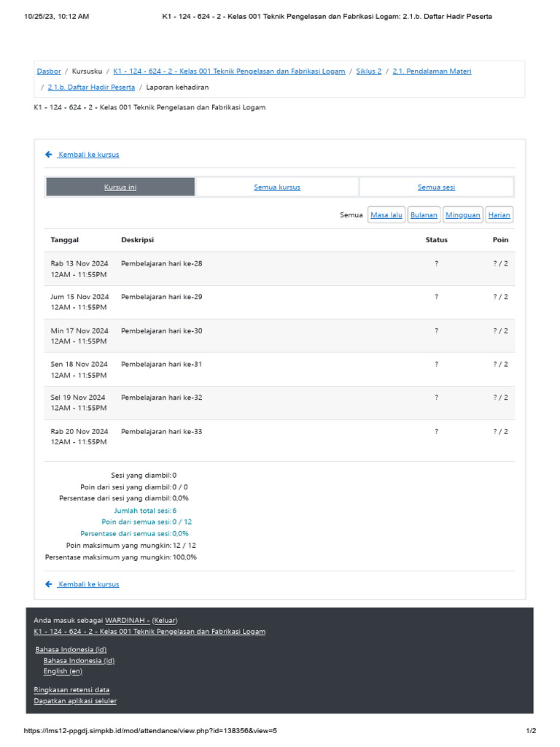Switch to the Semua kursus tab

(x=277, y=187)
